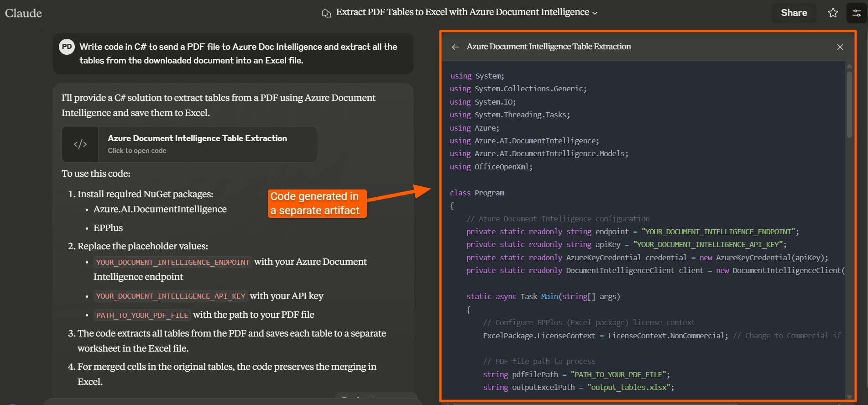This screenshot has height=405, width=868.
Task: Click the PATH_TO_YOUR_PDF_FILE inline code in chat
Action: point(142,315)
